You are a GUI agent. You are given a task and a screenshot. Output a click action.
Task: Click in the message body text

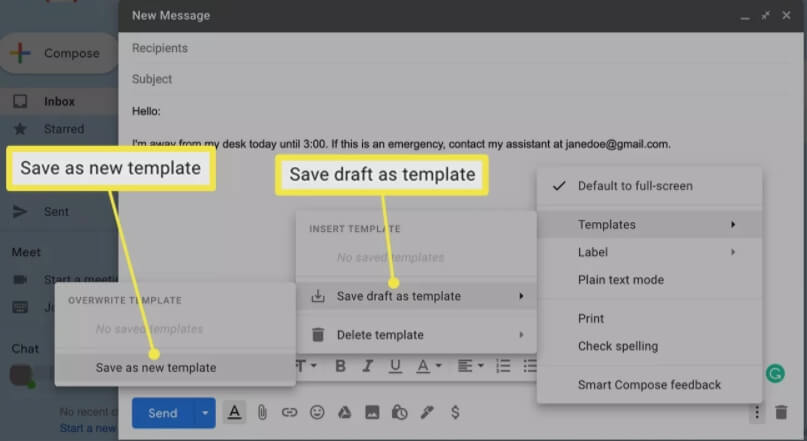pos(401,144)
